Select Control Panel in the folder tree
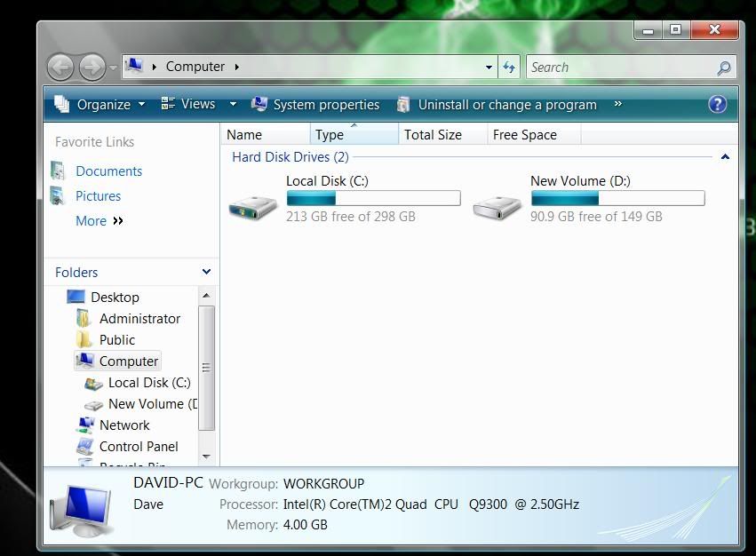This screenshot has width=756, height=556. [139, 447]
